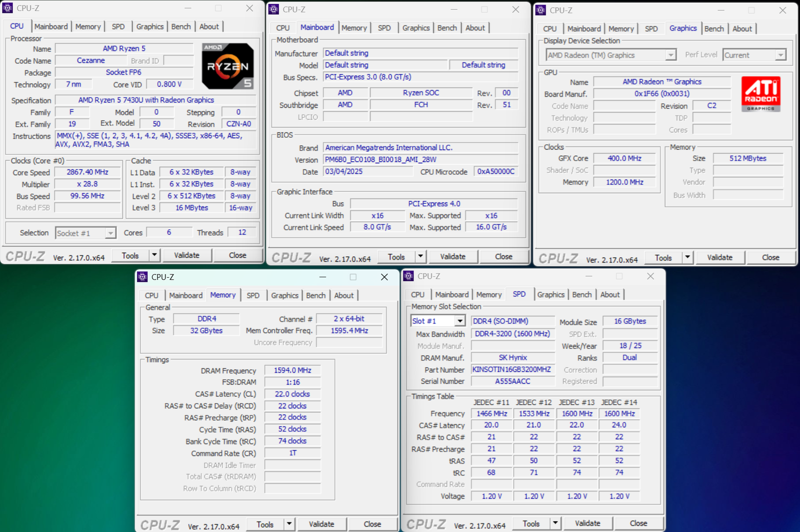The image size is (800, 532).
Task: Click CPU-Z title bar icon in SPD window
Action: [408, 276]
